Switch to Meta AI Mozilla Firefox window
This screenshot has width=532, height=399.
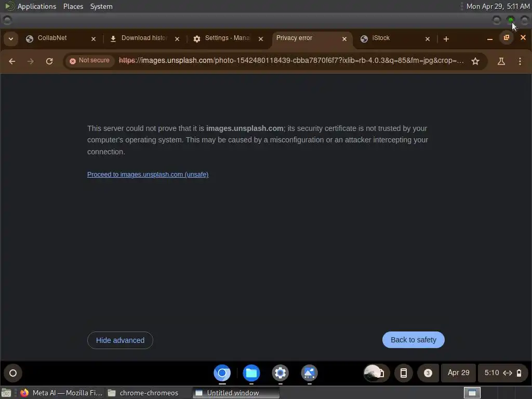61,393
